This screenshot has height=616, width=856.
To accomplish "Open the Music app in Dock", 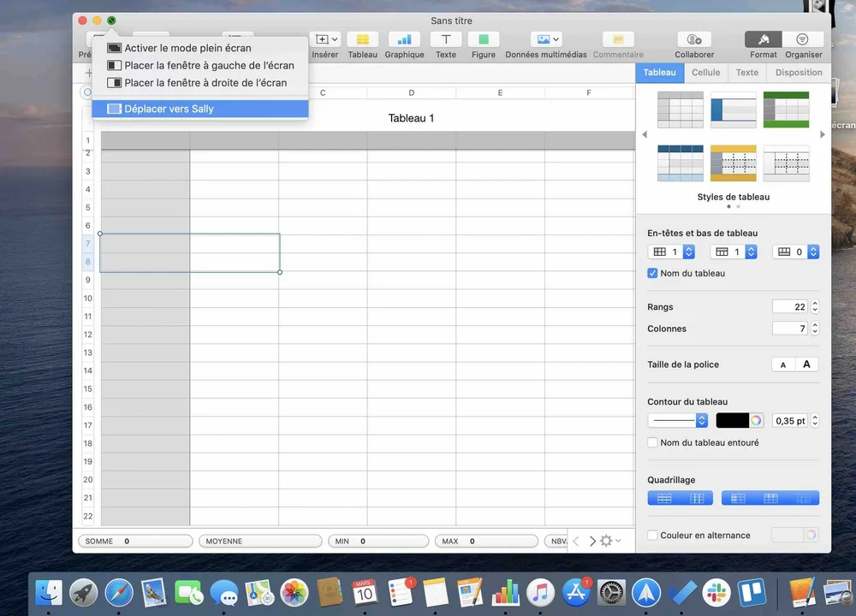I will (540, 593).
